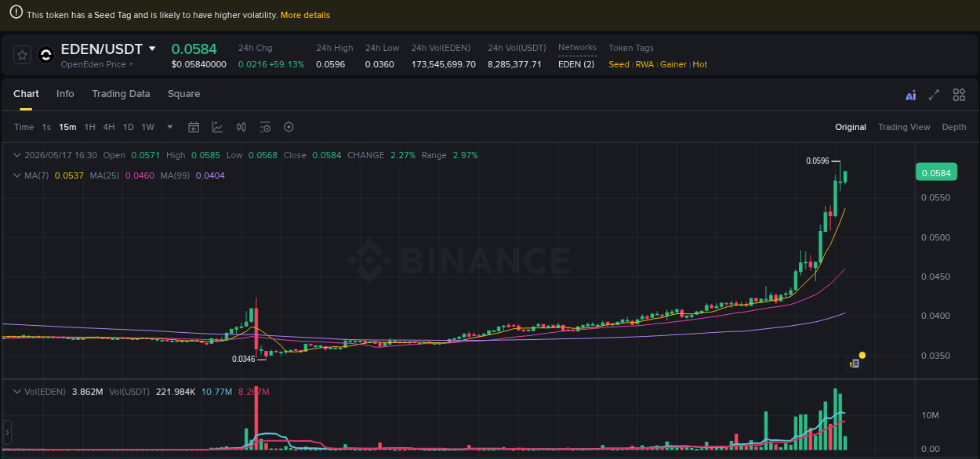The height and width of the screenshot is (459, 980).
Task: Open the seed tag info warning icon
Action: pos(16,14)
